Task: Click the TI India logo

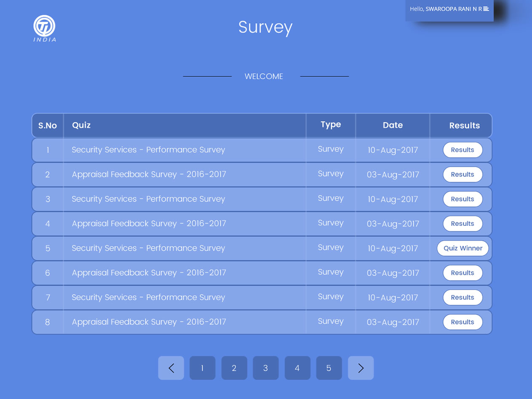Action: (x=45, y=29)
